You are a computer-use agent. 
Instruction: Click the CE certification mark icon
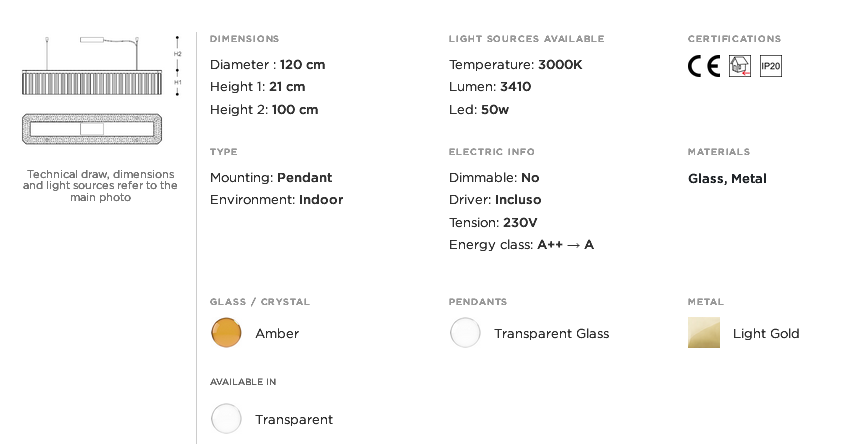pyautogui.click(x=704, y=66)
